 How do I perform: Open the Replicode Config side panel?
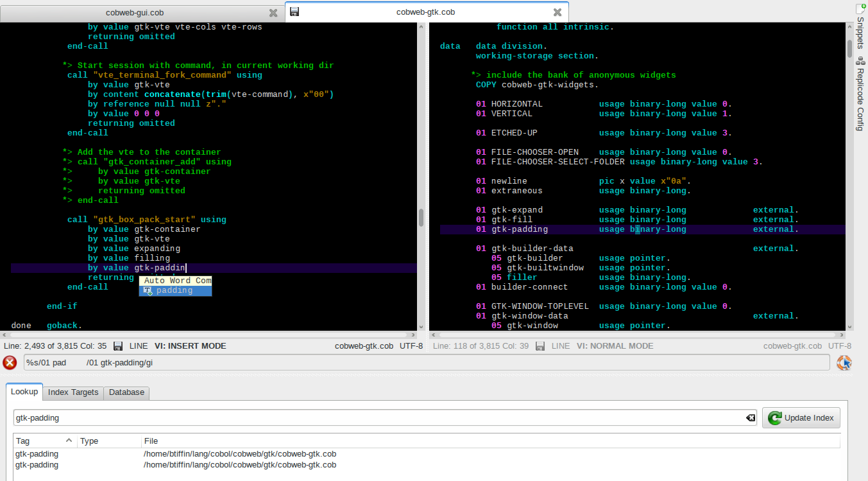click(x=860, y=93)
